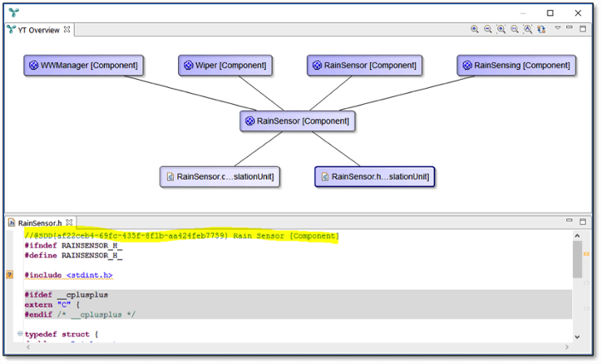
Task: Click the editor horizontal scrollbar left arrow
Action: click(27, 347)
